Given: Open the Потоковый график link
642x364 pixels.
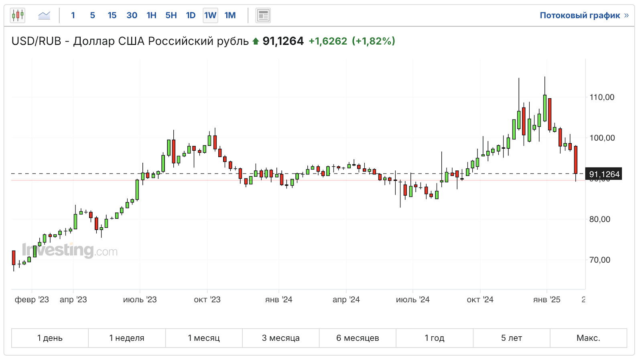Looking at the screenshot, I should pos(579,16).
